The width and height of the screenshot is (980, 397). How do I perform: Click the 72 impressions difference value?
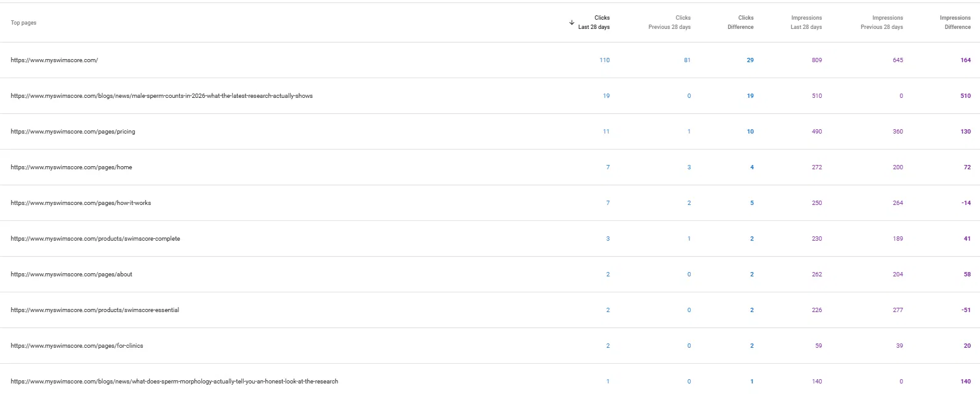click(x=967, y=167)
